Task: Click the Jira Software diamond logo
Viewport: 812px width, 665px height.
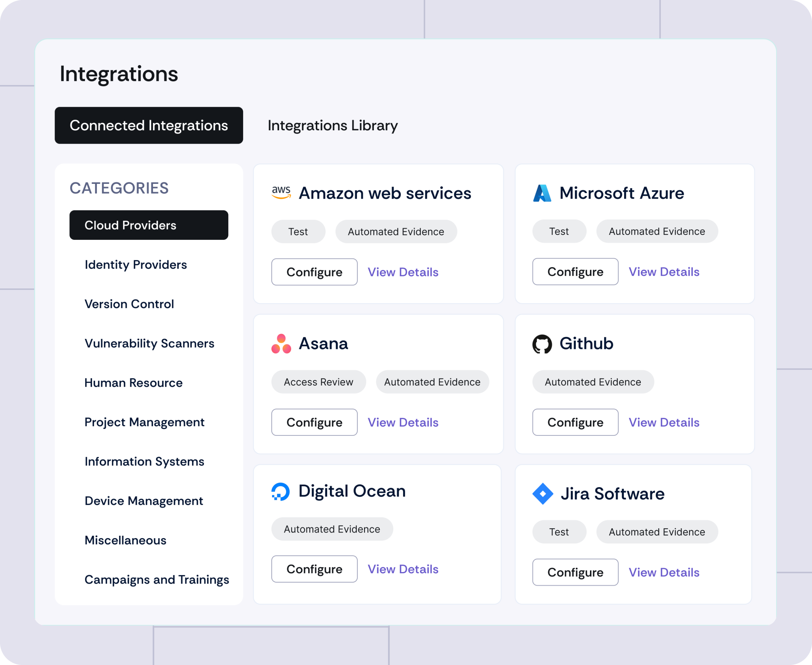Action: [543, 494]
